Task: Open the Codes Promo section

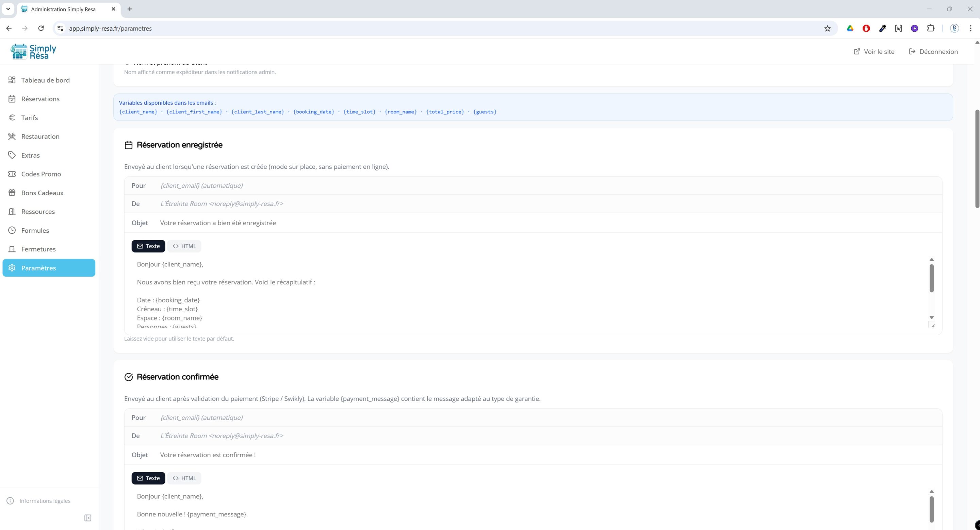Action: (x=41, y=174)
